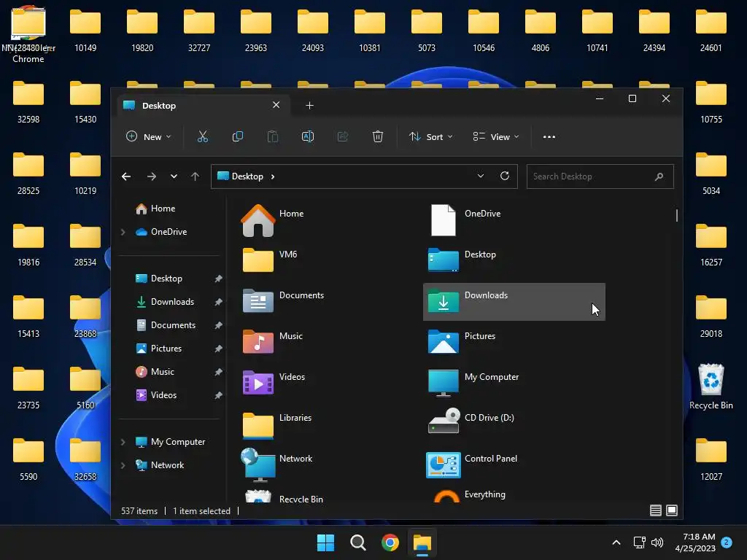
Task: Select desktop folder 24601
Action: (x=711, y=31)
